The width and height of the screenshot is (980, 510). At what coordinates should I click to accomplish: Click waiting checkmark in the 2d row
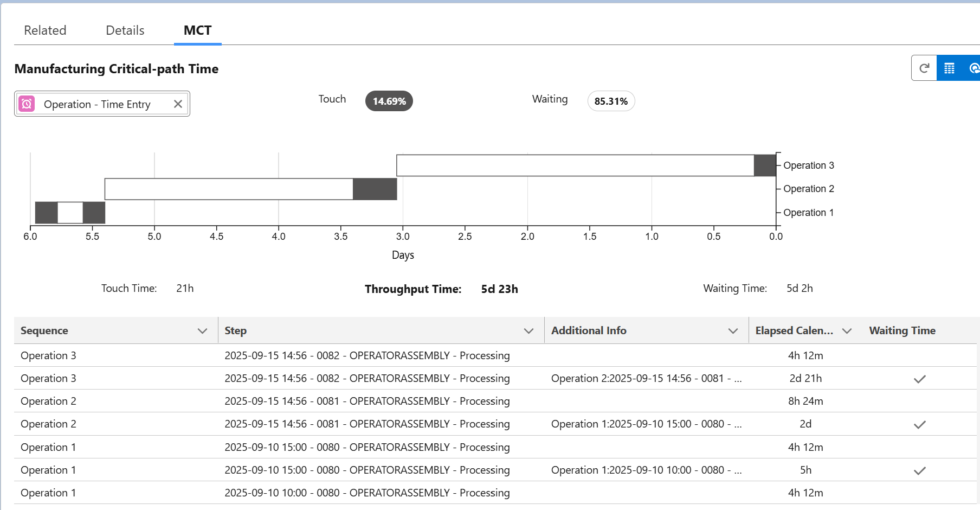919,424
